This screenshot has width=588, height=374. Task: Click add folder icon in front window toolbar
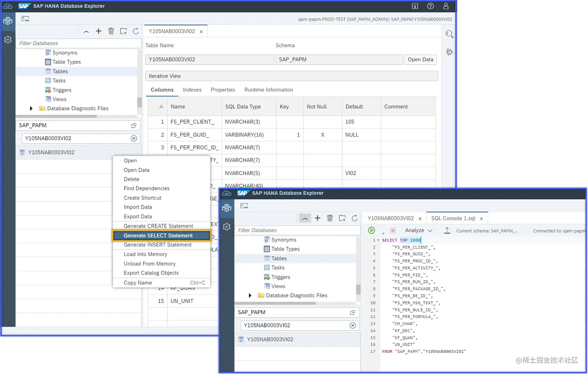[342, 218]
